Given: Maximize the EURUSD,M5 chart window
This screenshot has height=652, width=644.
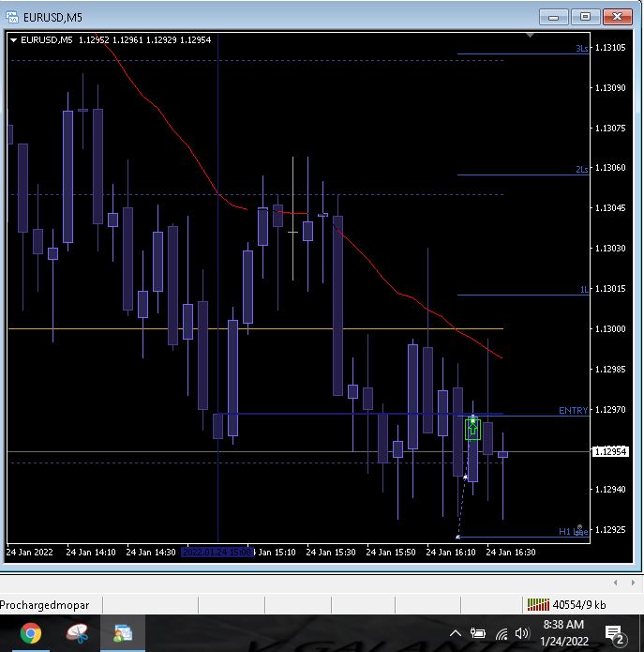Looking at the screenshot, I should [585, 17].
